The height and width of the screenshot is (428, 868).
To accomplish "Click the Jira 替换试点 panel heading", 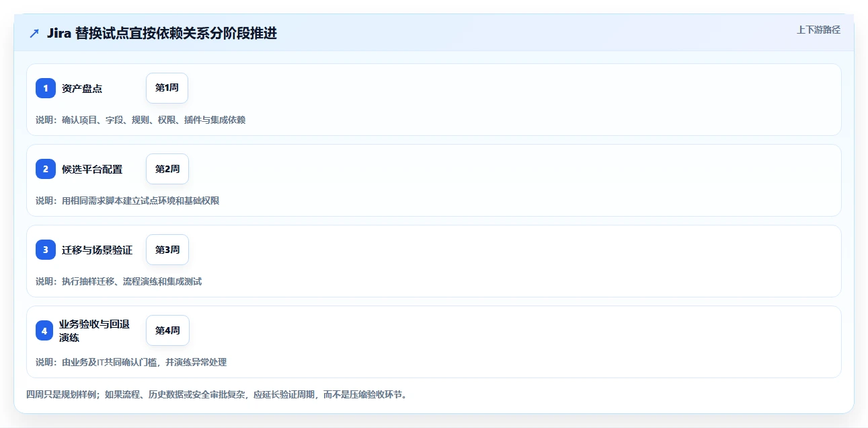I will 162,33.
